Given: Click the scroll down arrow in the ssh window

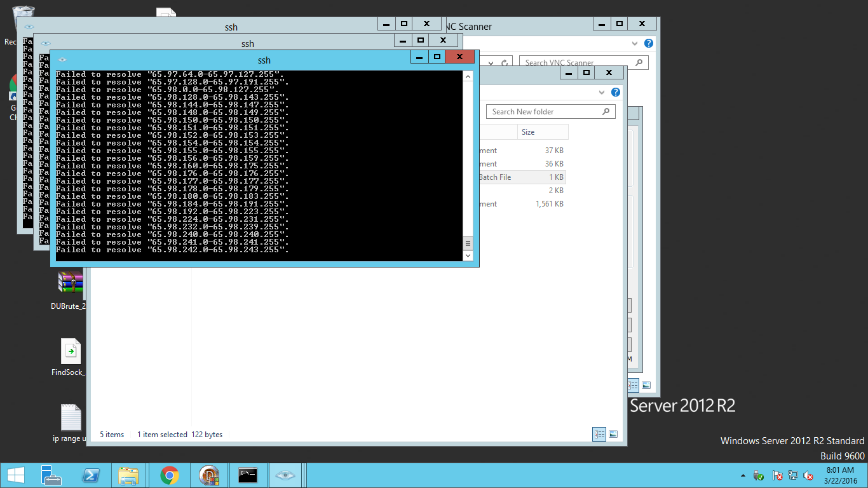Looking at the screenshot, I should click(468, 255).
